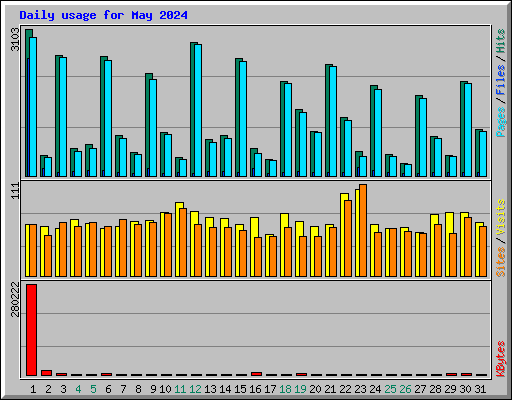Click the day 9 label on the x-axis

[x=153, y=389]
